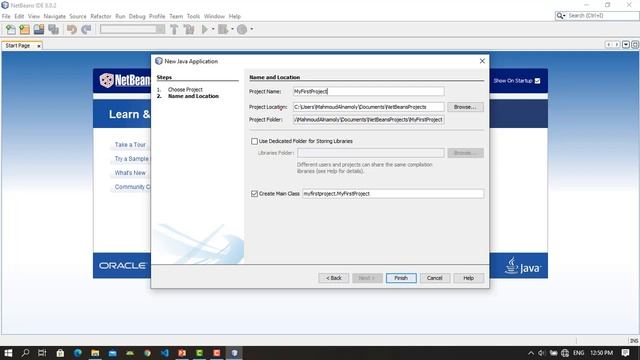The height and width of the screenshot is (360, 640).
Task: Open Visual Studio Code from taskbar
Action: (x=165, y=353)
